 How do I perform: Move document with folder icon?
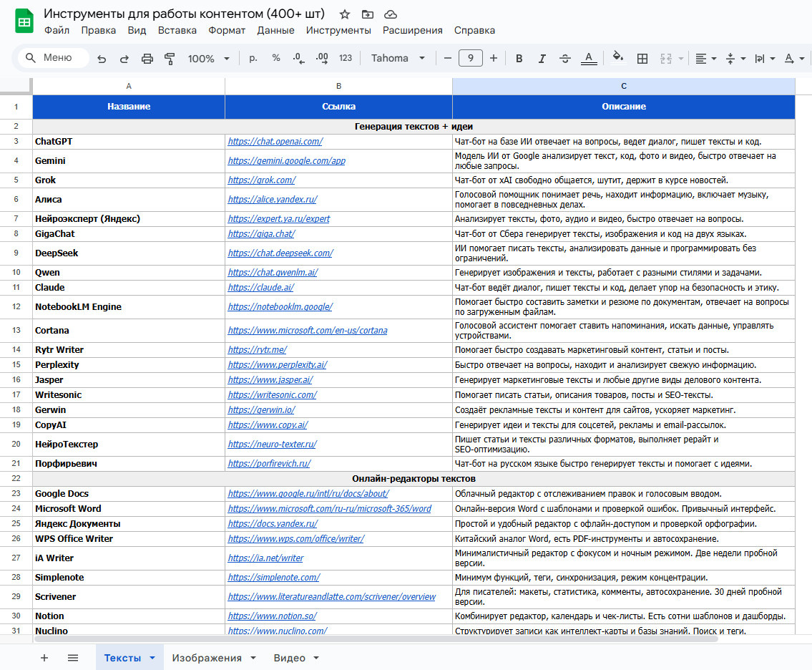(x=368, y=14)
